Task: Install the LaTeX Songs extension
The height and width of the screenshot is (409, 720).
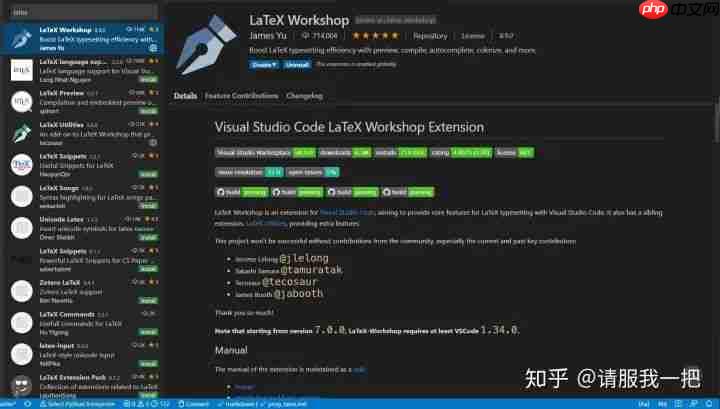Action: [x=148, y=206]
